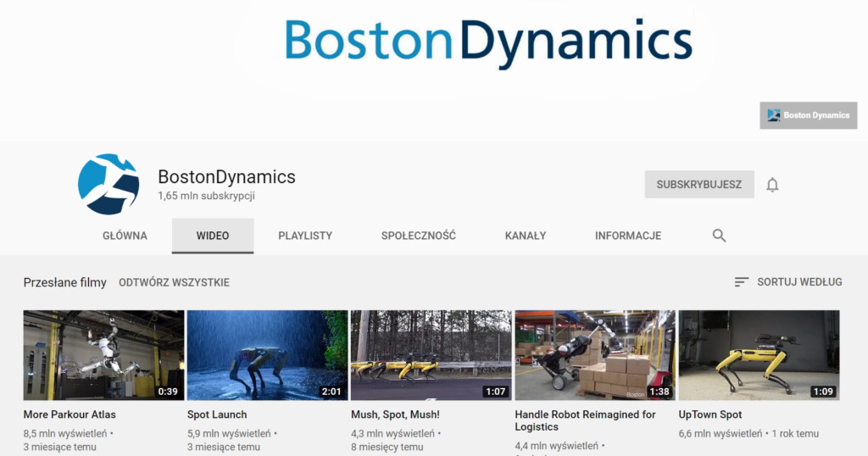Viewport: 868px width, 456px height.
Task: Open the SORTUJ WEDŁUG sort dropdown
Action: (788, 282)
